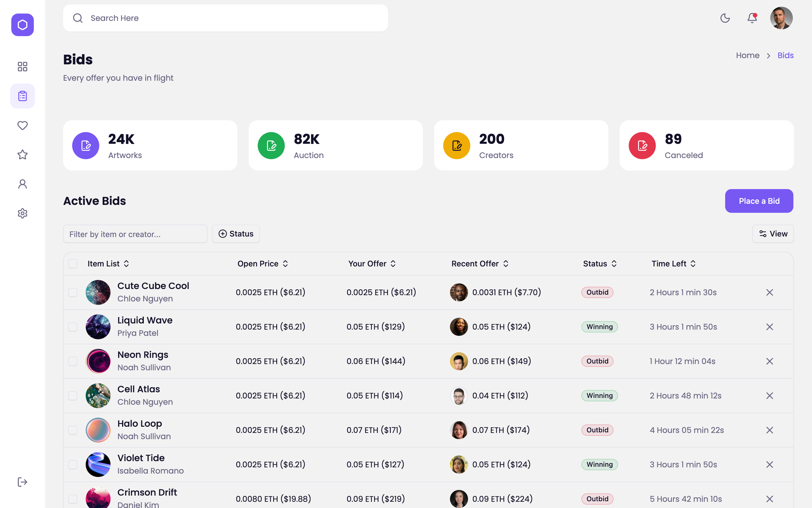Remove the Cute Cube Cool bid
This screenshot has height=508, width=812.
(770, 292)
